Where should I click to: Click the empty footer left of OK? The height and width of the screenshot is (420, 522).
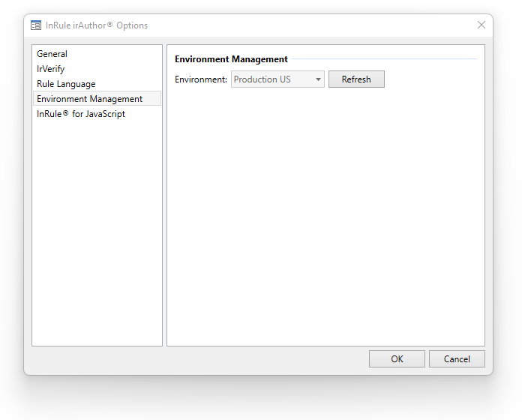(x=195, y=359)
